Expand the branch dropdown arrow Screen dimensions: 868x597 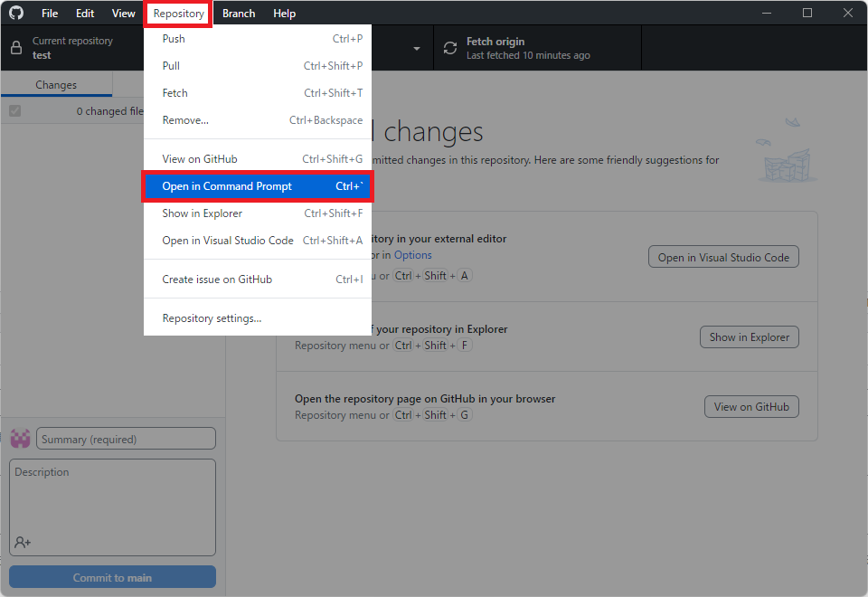[x=416, y=48]
